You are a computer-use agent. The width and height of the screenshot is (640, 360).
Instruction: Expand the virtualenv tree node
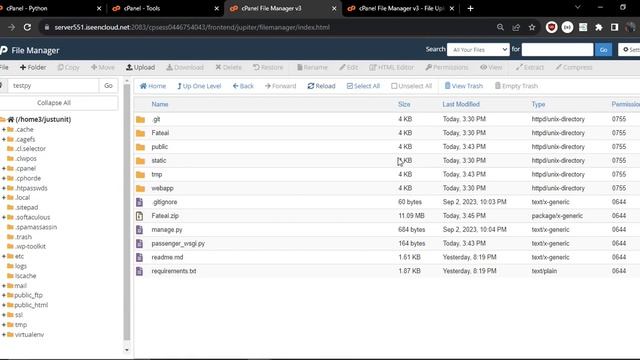4,335
